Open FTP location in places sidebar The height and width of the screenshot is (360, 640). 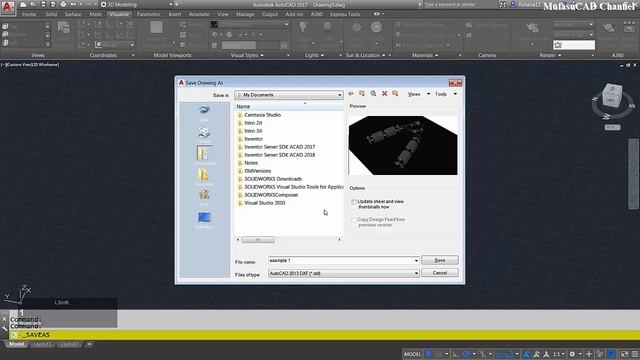pyautogui.click(x=204, y=198)
